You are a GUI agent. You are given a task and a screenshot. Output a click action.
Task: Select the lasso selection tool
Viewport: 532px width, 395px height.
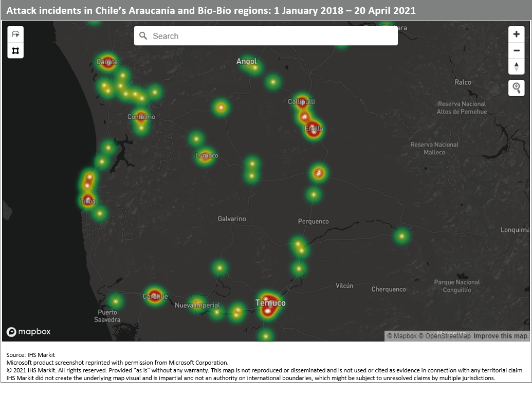tap(15, 34)
